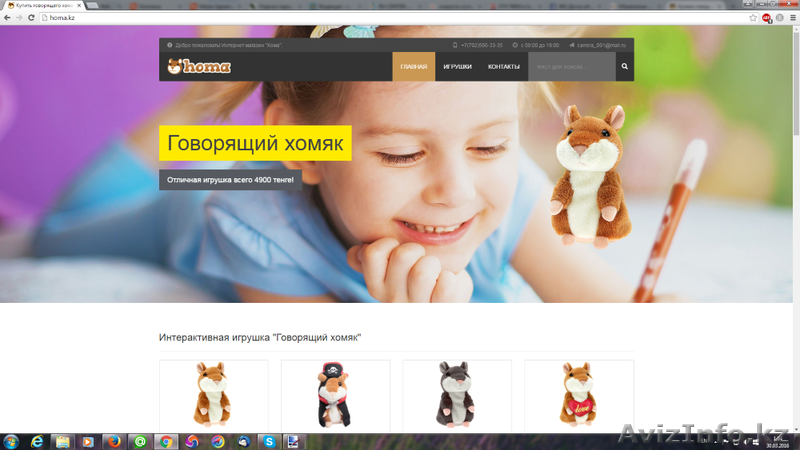The width and height of the screenshot is (800, 450).
Task: Bookmark this page with the star icon
Action: (753, 18)
